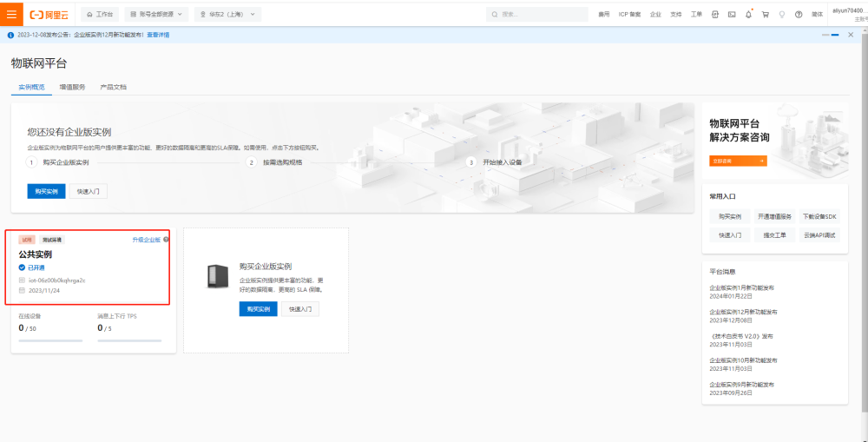Open 企业版实例12月新功能发布 news
Viewport: 868px width, 442px height.
tap(744, 312)
